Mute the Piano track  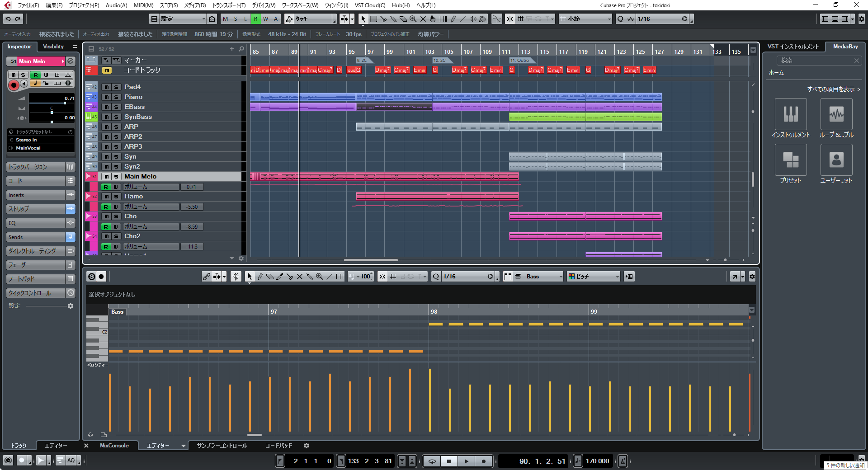click(x=106, y=97)
